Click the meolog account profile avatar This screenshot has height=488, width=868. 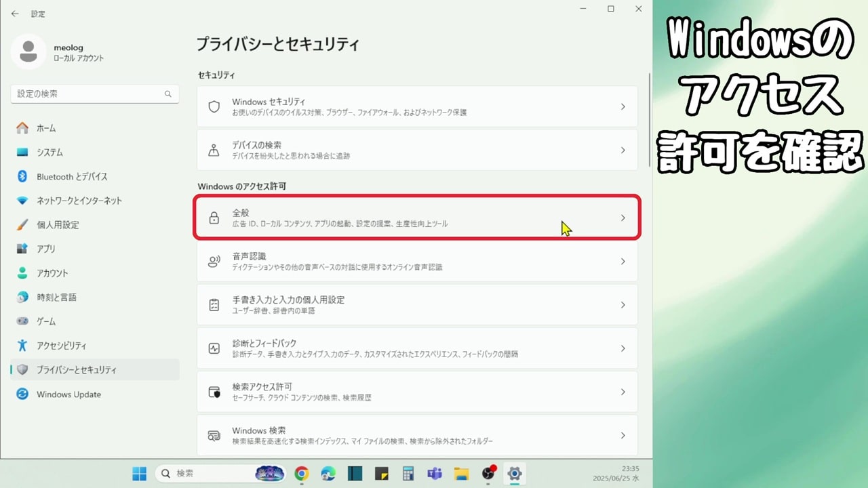[x=28, y=53]
